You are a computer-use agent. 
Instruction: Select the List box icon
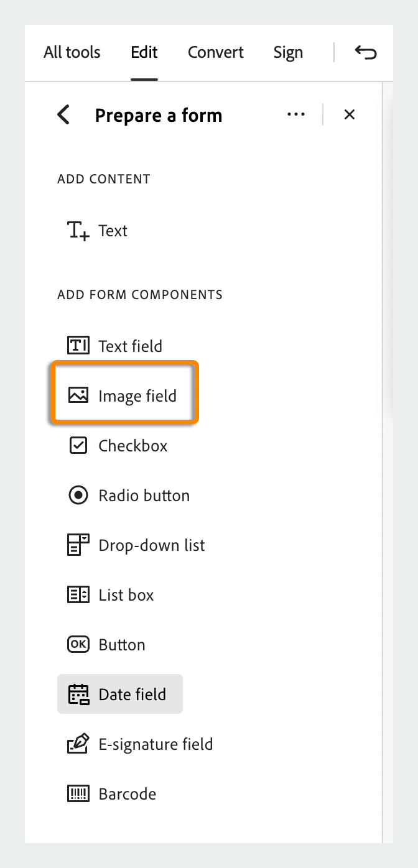pyautogui.click(x=78, y=595)
